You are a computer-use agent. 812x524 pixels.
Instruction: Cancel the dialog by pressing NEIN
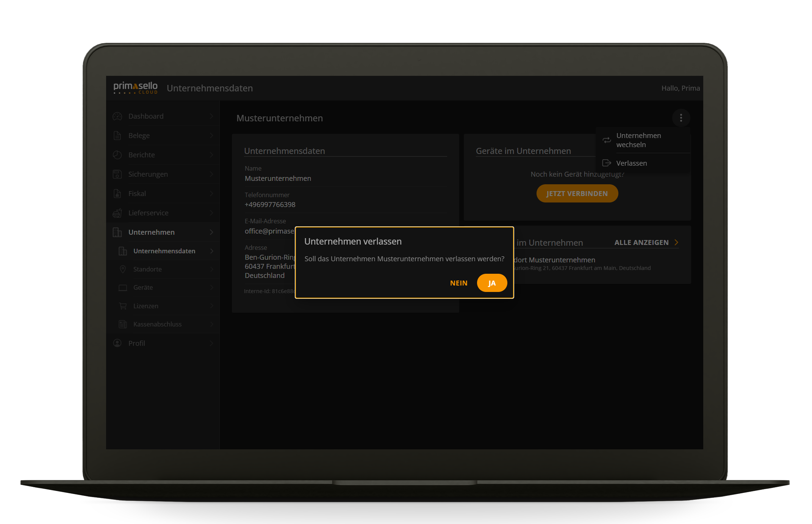458,283
